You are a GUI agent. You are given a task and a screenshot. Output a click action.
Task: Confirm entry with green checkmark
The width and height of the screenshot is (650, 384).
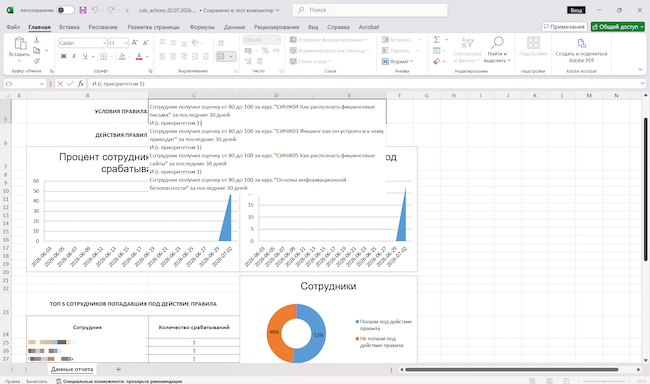(70, 84)
